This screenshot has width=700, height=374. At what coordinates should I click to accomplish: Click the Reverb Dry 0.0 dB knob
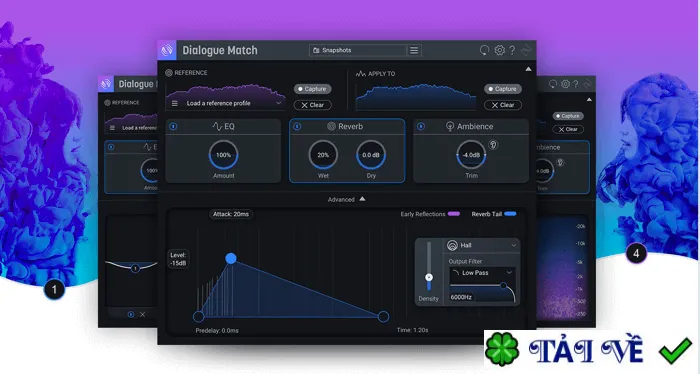[371, 155]
